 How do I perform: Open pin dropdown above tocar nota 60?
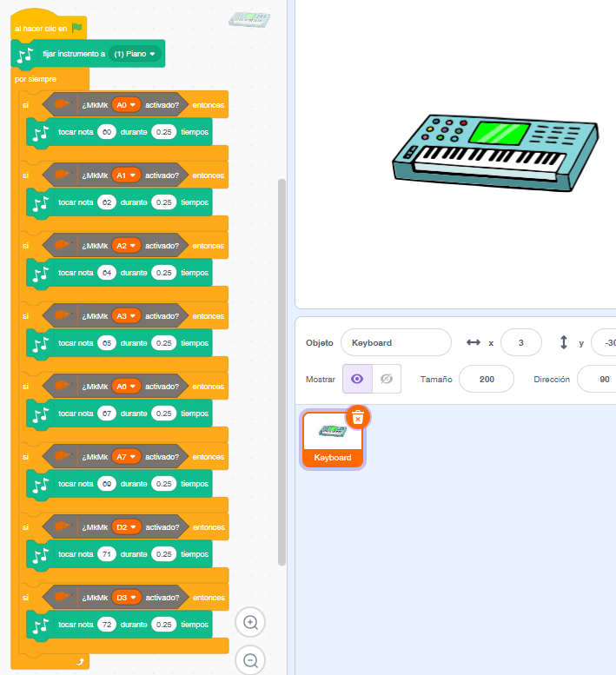(126, 105)
